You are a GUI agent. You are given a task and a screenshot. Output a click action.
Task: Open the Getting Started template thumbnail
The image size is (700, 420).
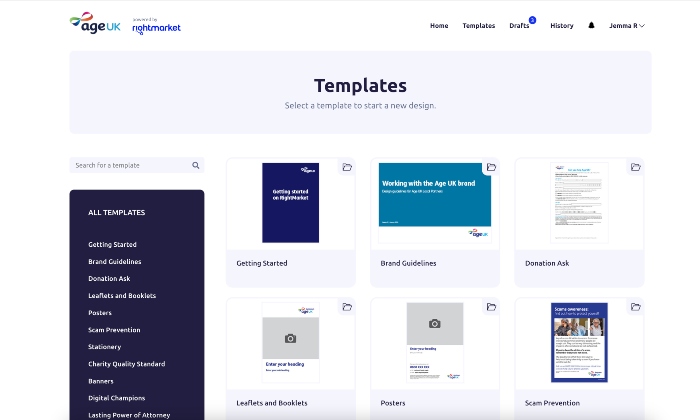(290, 203)
